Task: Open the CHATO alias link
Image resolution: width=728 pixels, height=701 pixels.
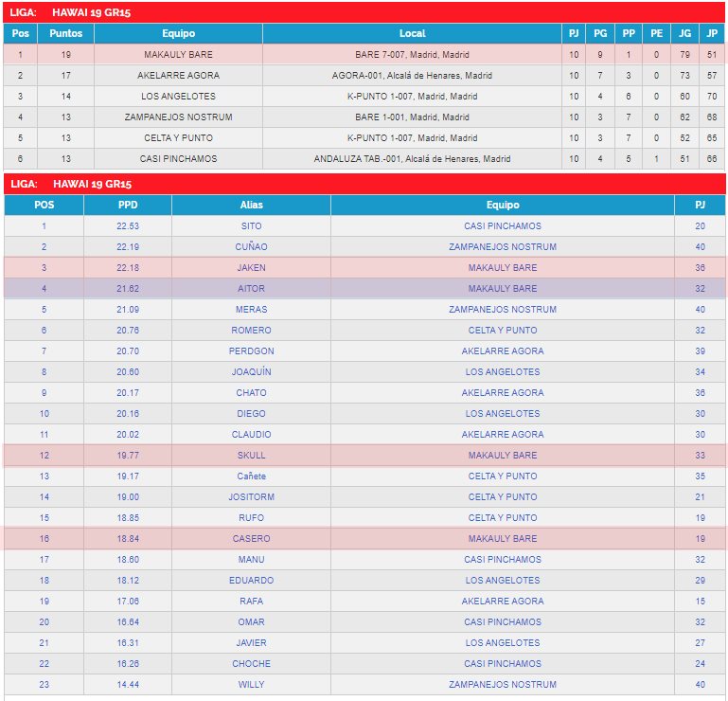Action: tap(251, 392)
